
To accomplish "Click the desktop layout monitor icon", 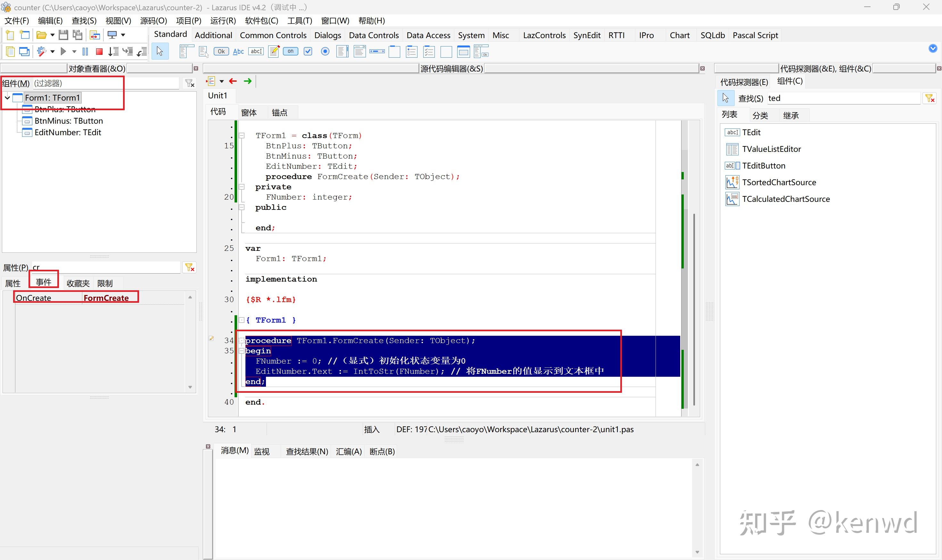I will [x=112, y=35].
